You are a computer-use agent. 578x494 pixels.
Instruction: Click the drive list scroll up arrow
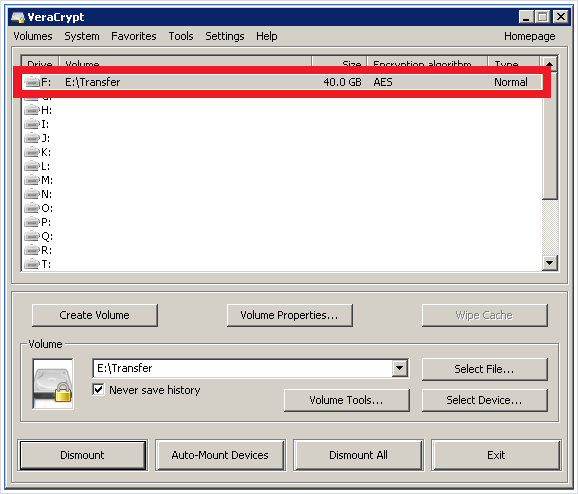pyautogui.click(x=550, y=63)
